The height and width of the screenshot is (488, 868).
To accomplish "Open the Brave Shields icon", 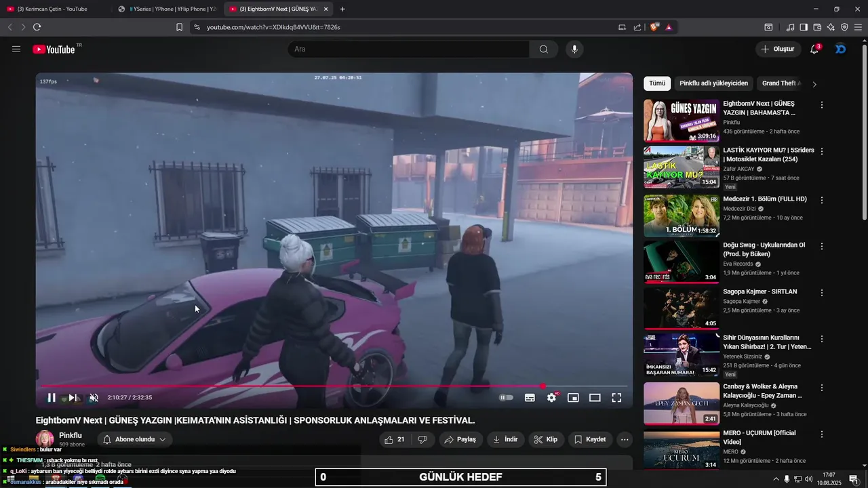I will pos(654,27).
